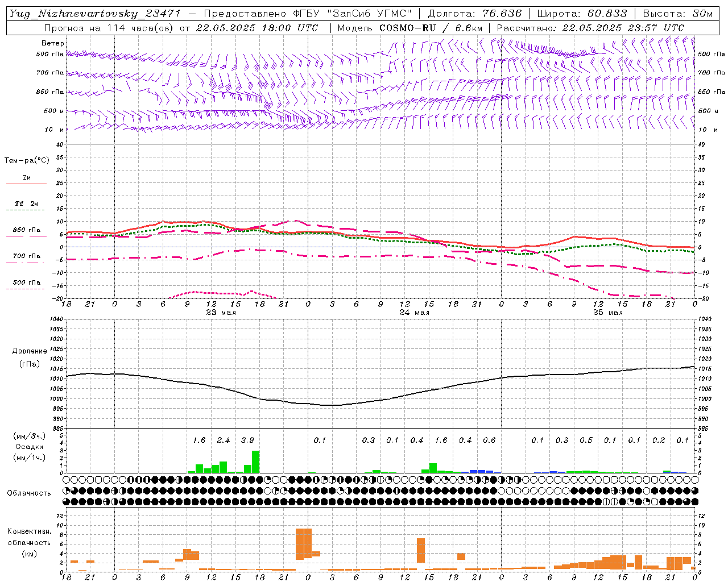Click the '23 мая' date label
Image resolution: width=728 pixels, height=582 pixels.
[x=221, y=313]
